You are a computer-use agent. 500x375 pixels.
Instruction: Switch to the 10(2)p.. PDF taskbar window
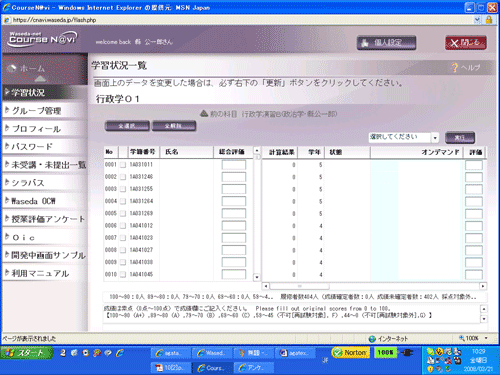171,368
